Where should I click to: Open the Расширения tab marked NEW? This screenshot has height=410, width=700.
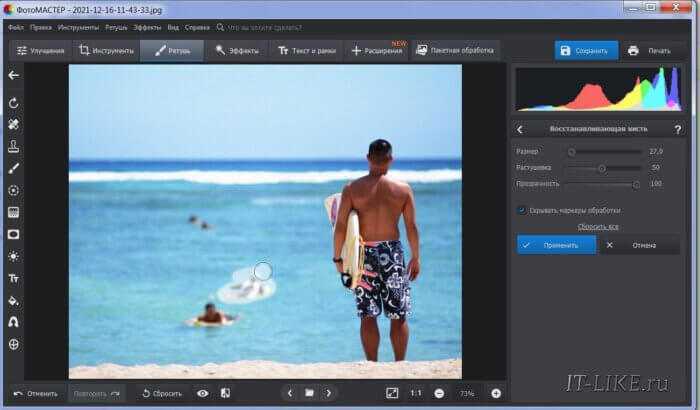377,50
